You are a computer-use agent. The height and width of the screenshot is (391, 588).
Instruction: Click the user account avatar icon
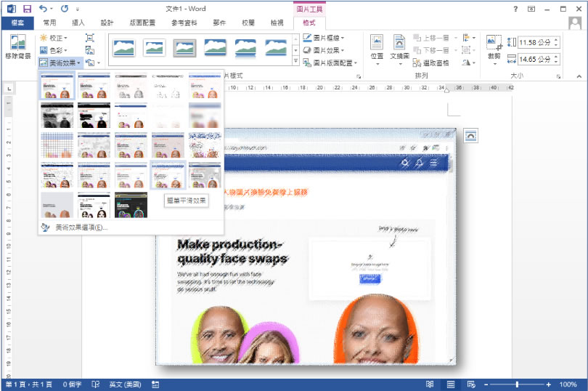[x=574, y=23]
